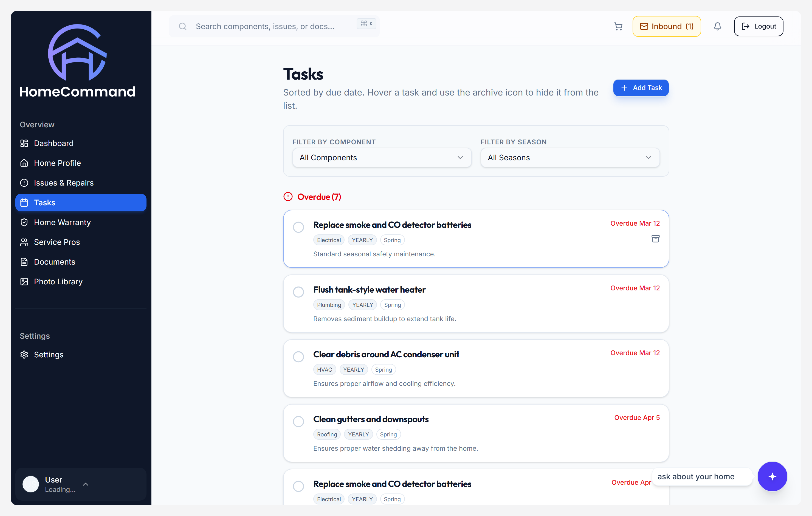
Task: Go to Dashboard
Action: click(x=81, y=144)
